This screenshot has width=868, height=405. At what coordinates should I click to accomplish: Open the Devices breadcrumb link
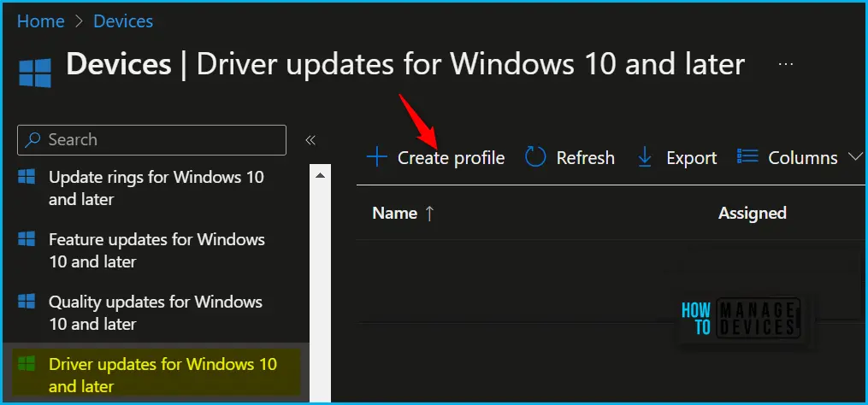click(x=123, y=21)
